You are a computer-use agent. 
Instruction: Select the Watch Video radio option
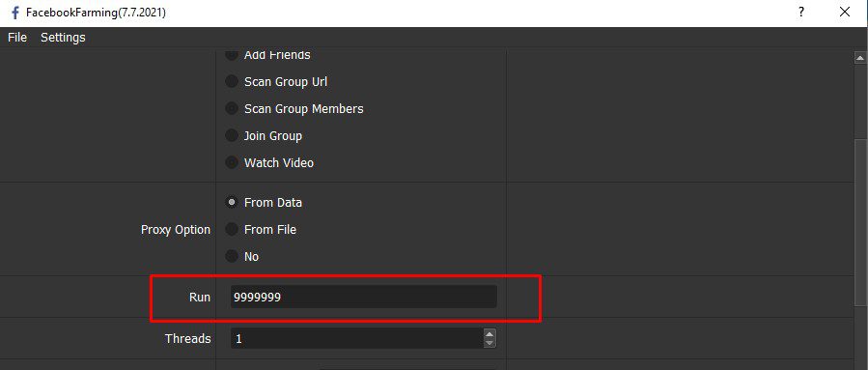[x=269, y=163]
